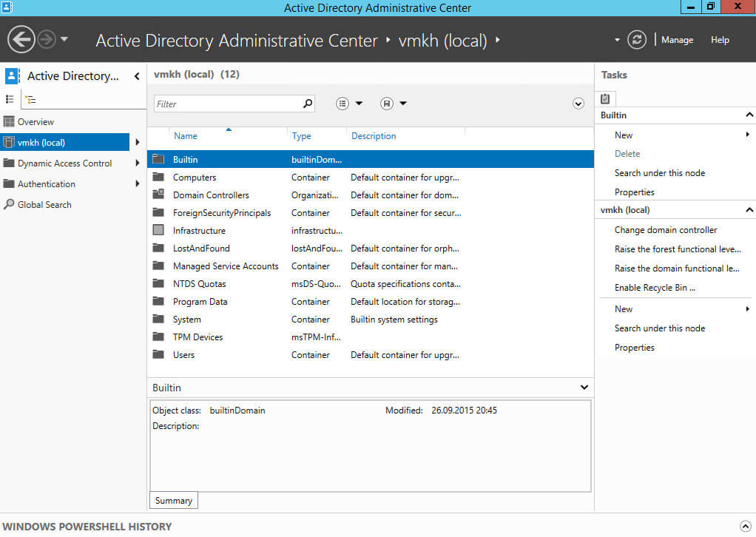Image resolution: width=756 pixels, height=537 pixels.
Task: Sort by Description column header
Action: [374, 136]
